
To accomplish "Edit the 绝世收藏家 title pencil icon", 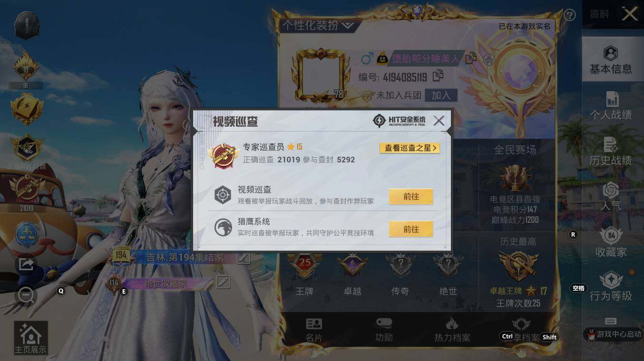I will tap(223, 282).
